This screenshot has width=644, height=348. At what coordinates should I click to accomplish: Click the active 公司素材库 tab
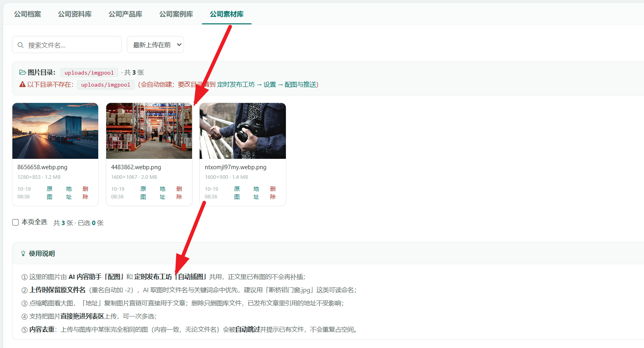point(227,14)
